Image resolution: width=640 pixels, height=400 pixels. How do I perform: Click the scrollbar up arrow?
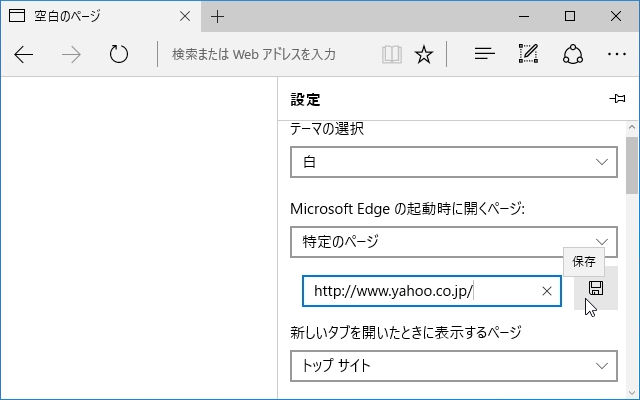pyautogui.click(x=632, y=128)
